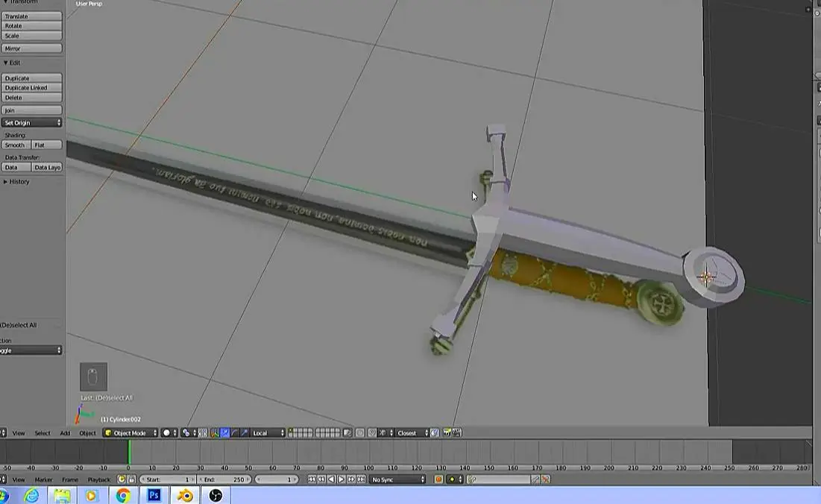
Task: Open Photoshop from the Windows taskbar
Action: coord(154,496)
